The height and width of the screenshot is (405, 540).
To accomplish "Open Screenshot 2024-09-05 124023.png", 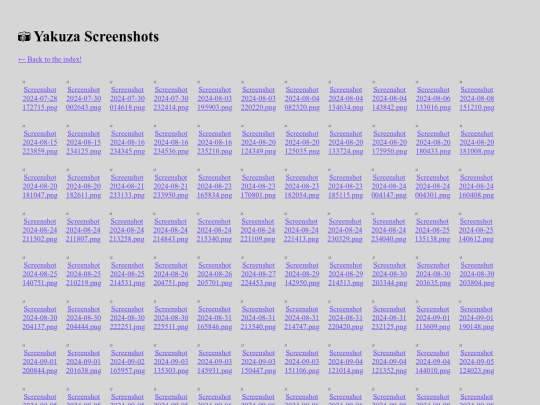I will tap(477, 362).
